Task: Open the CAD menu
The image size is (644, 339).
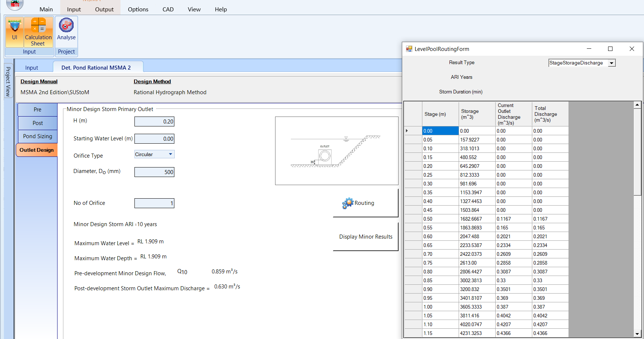Action: 168,9
